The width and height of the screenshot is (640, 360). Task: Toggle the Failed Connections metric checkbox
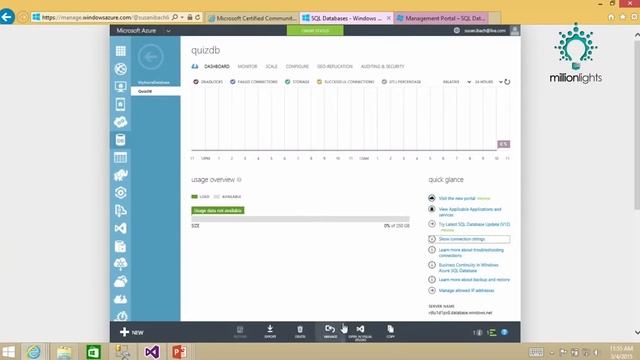click(x=233, y=82)
